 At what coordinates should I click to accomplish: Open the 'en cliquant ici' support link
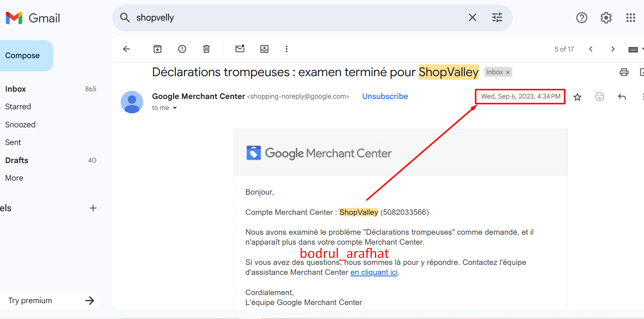[x=374, y=272]
